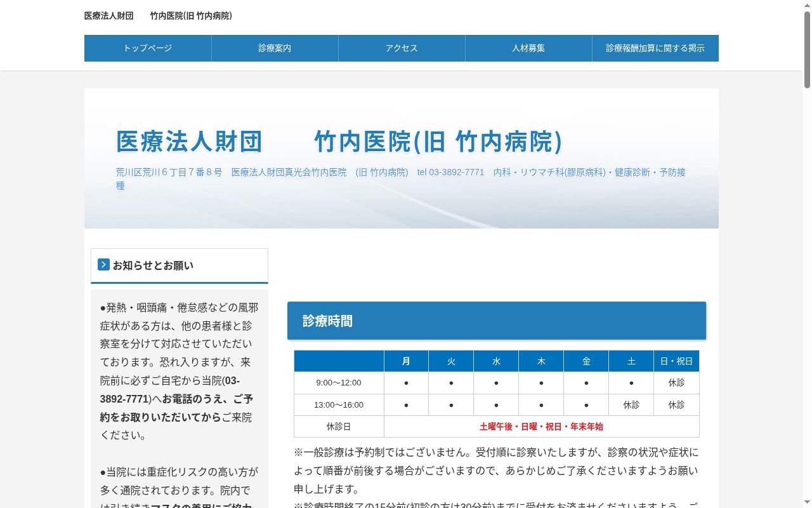Click the 9:00〜12:00 time slot cell
Image resolution: width=812 pixels, height=508 pixels.
[339, 383]
